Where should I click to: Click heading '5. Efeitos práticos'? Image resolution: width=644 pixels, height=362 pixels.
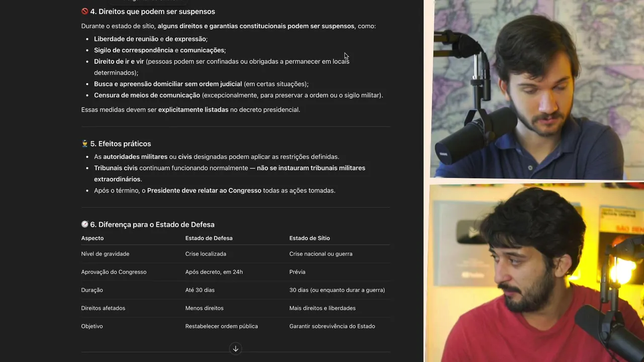pyautogui.click(x=121, y=144)
